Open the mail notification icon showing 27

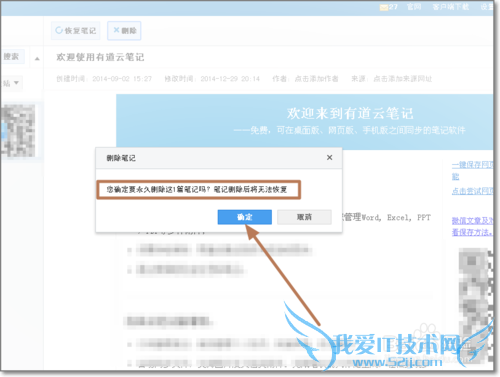pyautogui.click(x=388, y=7)
